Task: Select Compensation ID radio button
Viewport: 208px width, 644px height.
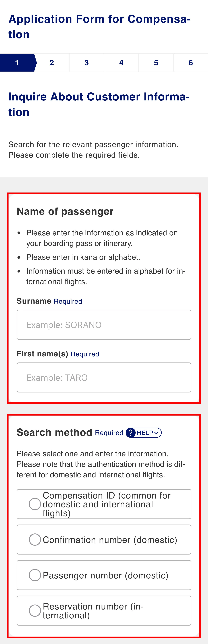Action: click(35, 504)
